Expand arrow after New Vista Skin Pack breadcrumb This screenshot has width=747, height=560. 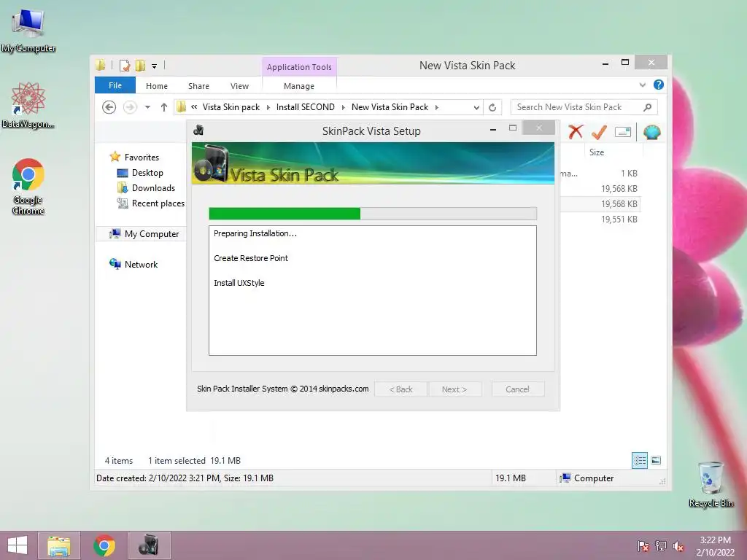[x=436, y=108]
